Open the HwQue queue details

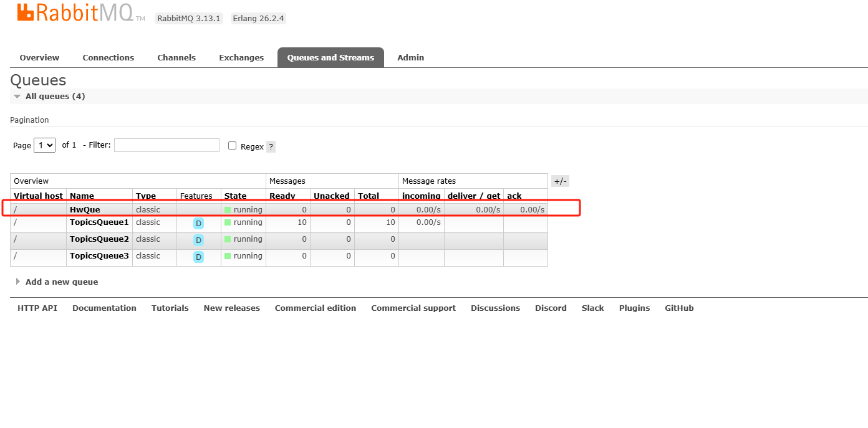pyautogui.click(x=85, y=209)
